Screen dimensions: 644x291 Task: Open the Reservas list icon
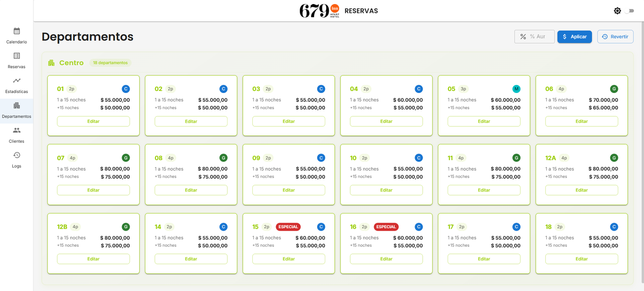tap(17, 56)
